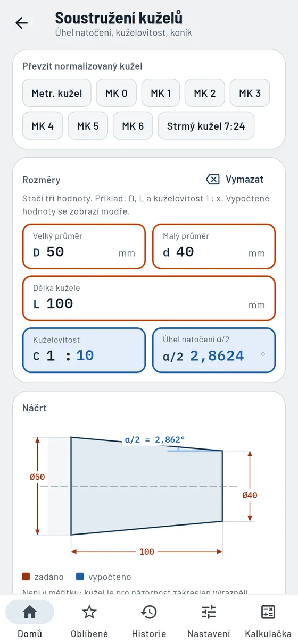Open Kalkulačka calculator icon
This screenshot has height=644, width=298.
pyautogui.click(x=268, y=612)
